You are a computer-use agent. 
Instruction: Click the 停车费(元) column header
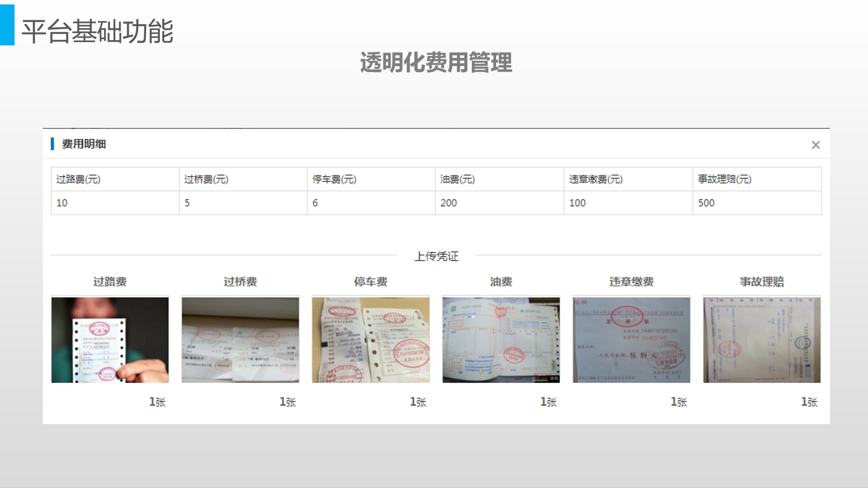(x=334, y=179)
